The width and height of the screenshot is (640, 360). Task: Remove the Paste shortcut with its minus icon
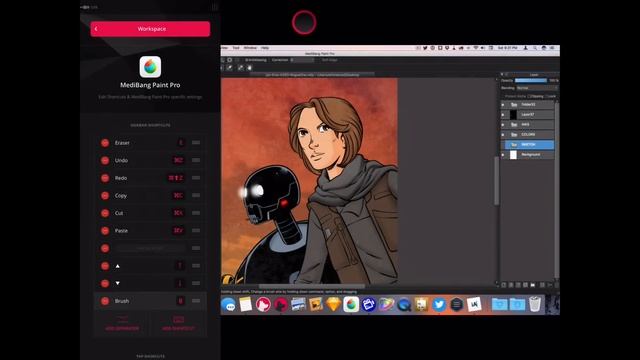pos(105,231)
